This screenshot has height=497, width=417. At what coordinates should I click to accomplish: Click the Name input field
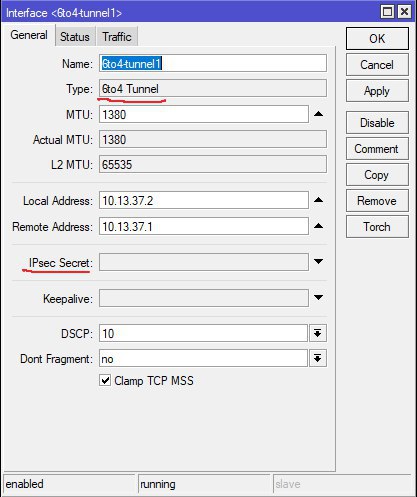[213, 63]
